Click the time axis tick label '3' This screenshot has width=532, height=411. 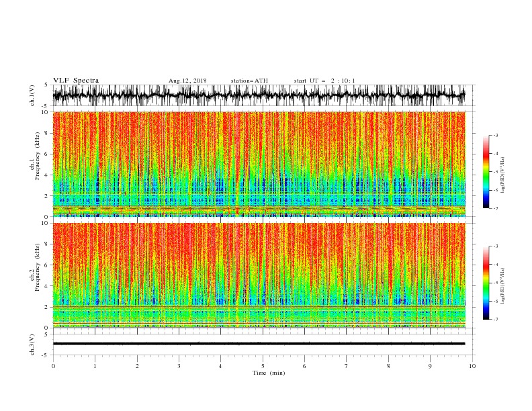click(x=179, y=366)
